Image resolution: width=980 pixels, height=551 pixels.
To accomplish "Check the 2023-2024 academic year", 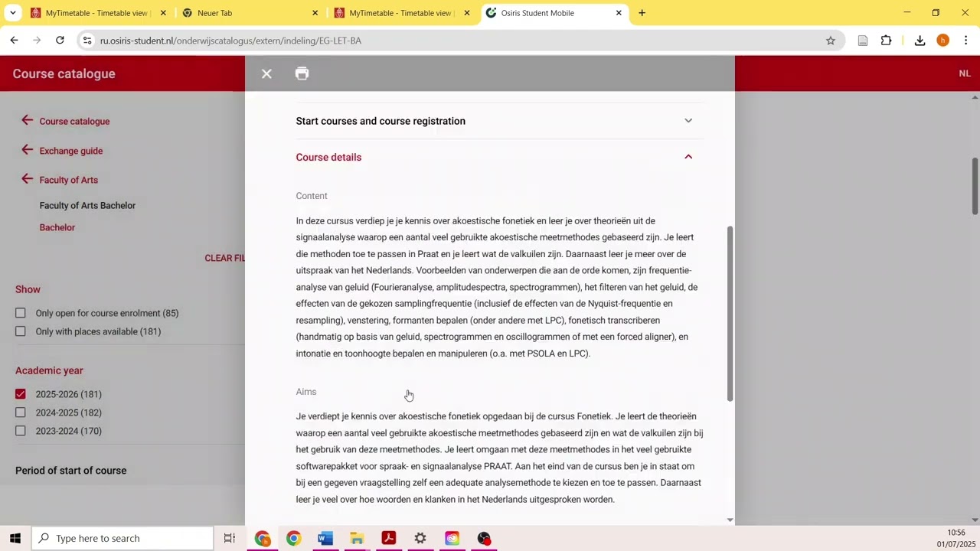I will point(21,431).
